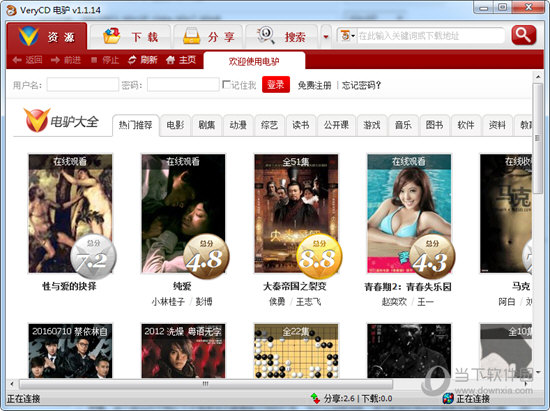Click the 停止 stop icon
This screenshot has width=550, height=411.
point(94,60)
